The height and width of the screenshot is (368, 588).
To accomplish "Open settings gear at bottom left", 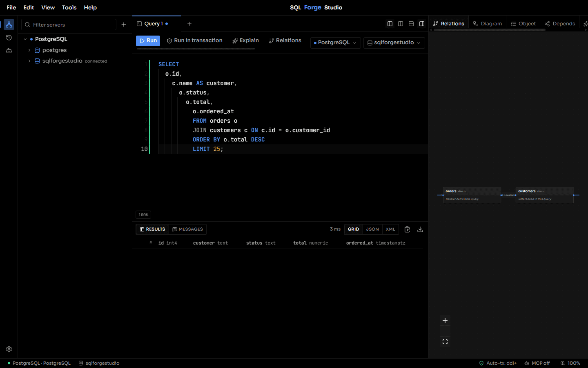I will point(9,349).
